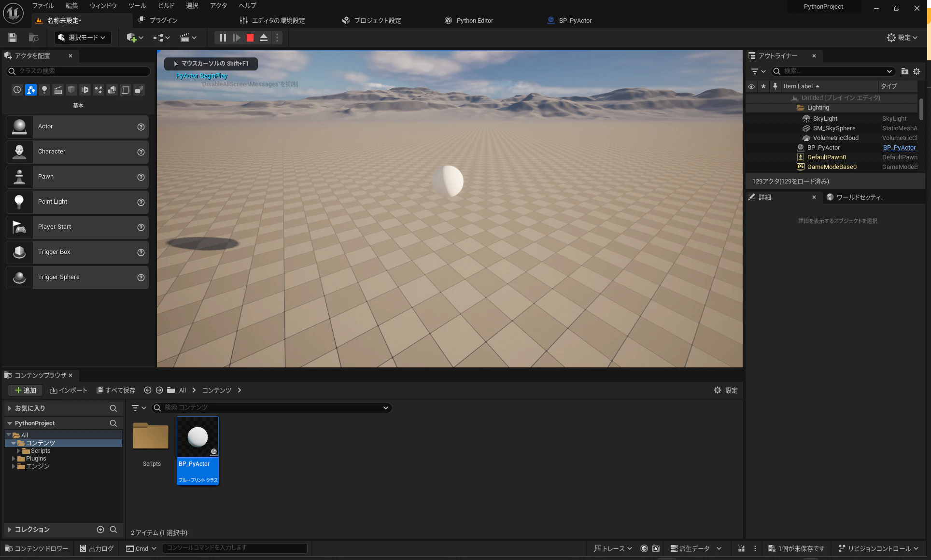
Task: Show Trigger Sphere help icon
Action: click(141, 278)
